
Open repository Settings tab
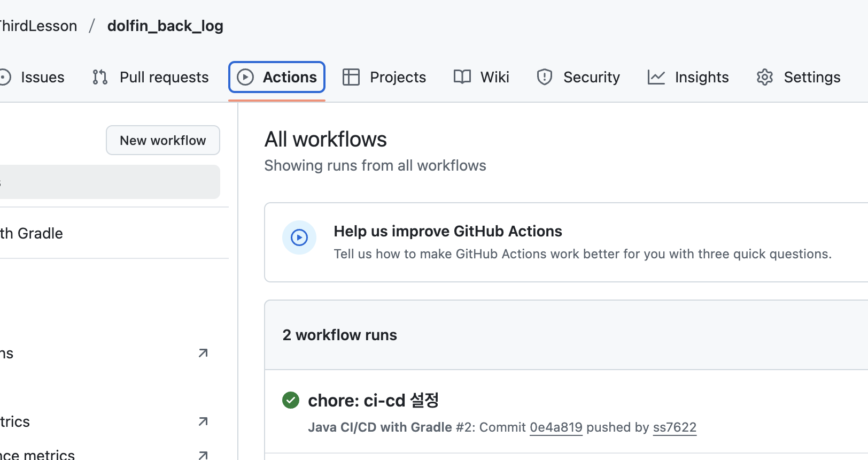[799, 77]
